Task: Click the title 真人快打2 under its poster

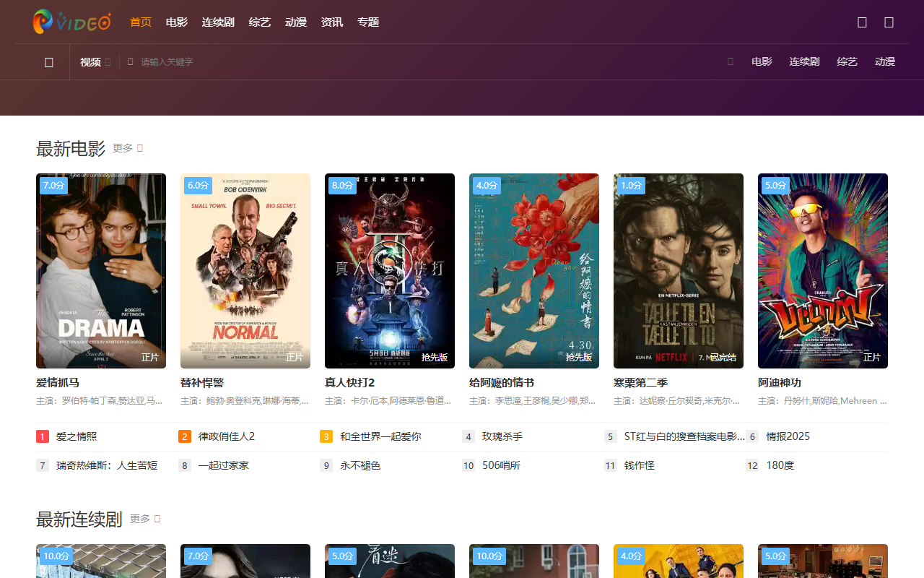Action: pyautogui.click(x=350, y=382)
